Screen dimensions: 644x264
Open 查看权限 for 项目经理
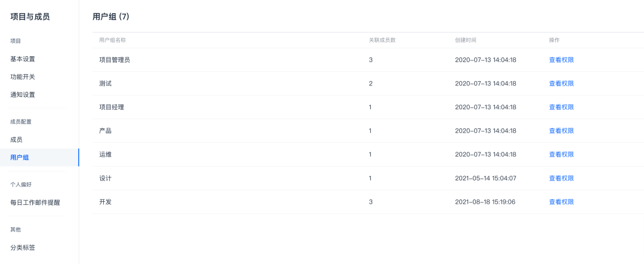(561, 108)
